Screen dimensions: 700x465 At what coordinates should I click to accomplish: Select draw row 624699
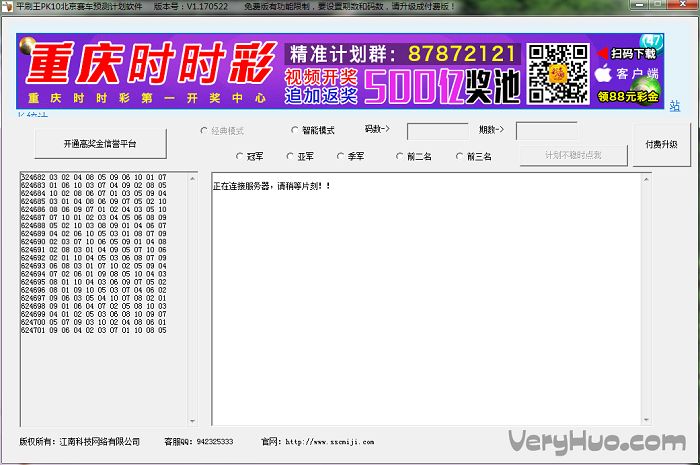coord(93,314)
